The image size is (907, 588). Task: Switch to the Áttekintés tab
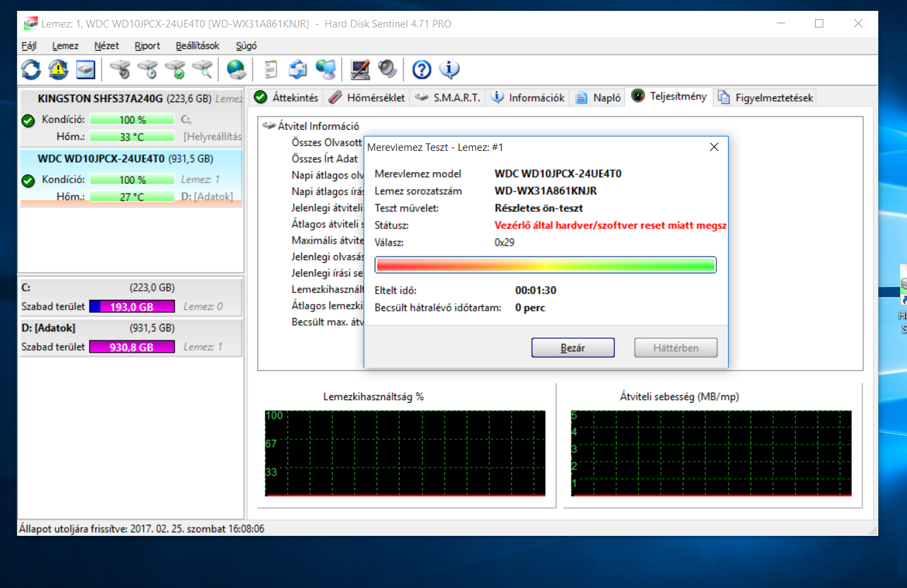pos(286,97)
